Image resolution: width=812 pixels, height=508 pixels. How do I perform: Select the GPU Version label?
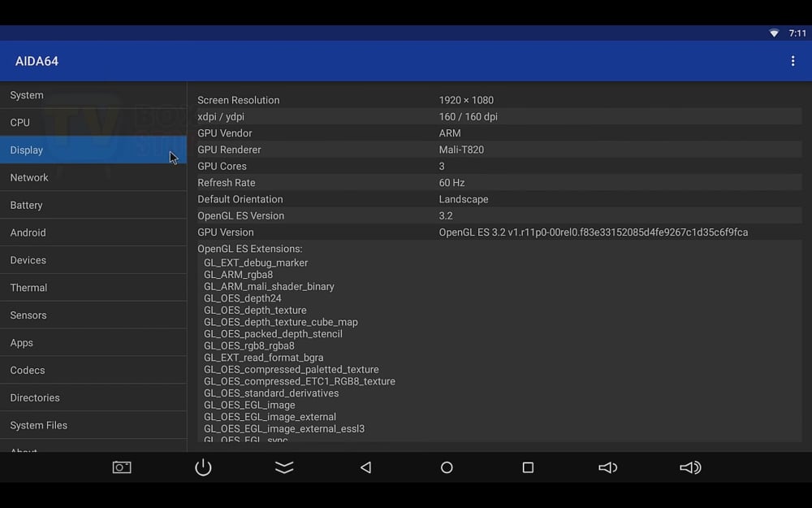coord(225,232)
